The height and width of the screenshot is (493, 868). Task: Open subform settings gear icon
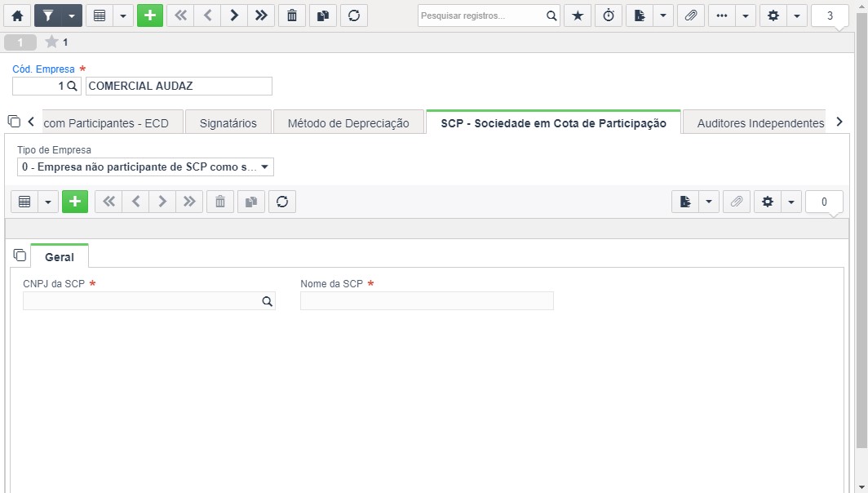[x=767, y=202]
